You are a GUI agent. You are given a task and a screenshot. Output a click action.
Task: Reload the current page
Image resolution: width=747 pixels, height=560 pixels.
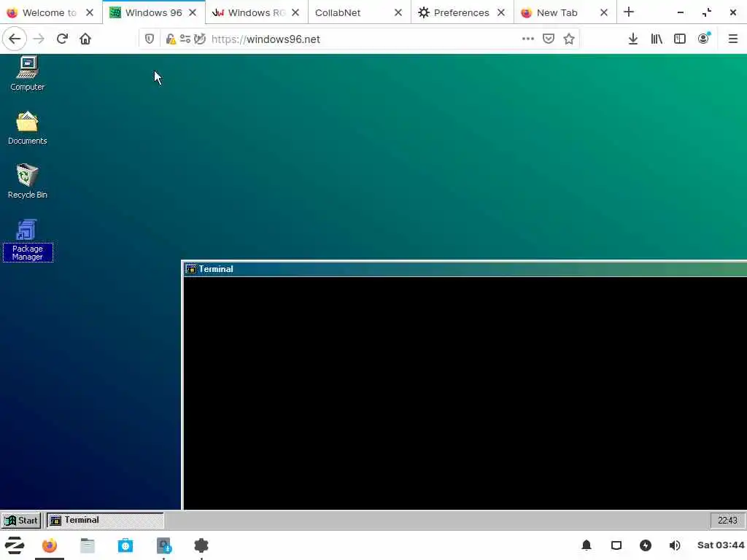point(62,39)
